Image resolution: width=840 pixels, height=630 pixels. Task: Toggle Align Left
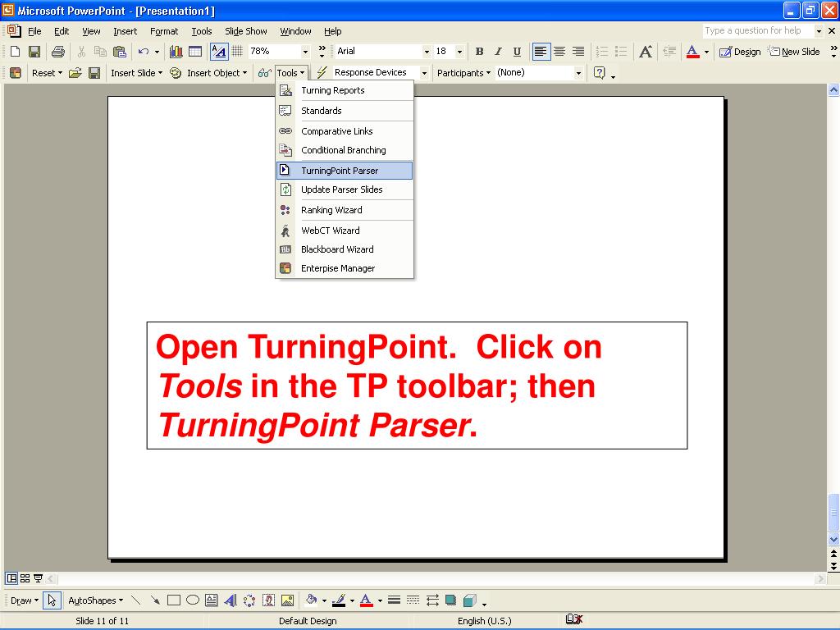541,52
